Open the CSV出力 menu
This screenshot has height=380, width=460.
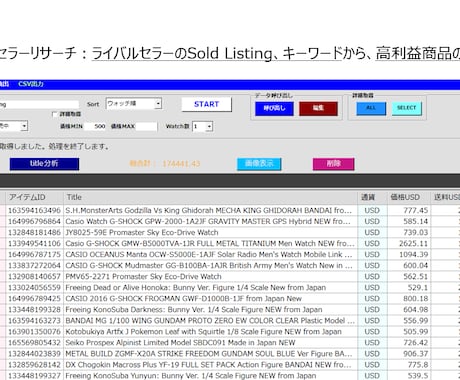[x=31, y=84]
